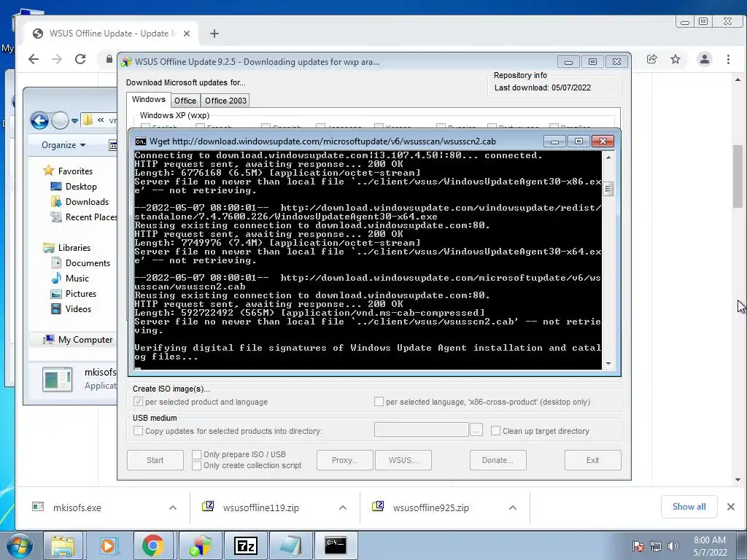Open Windows Explorer from taskbar
The width and height of the screenshot is (747, 560).
[x=63, y=545]
